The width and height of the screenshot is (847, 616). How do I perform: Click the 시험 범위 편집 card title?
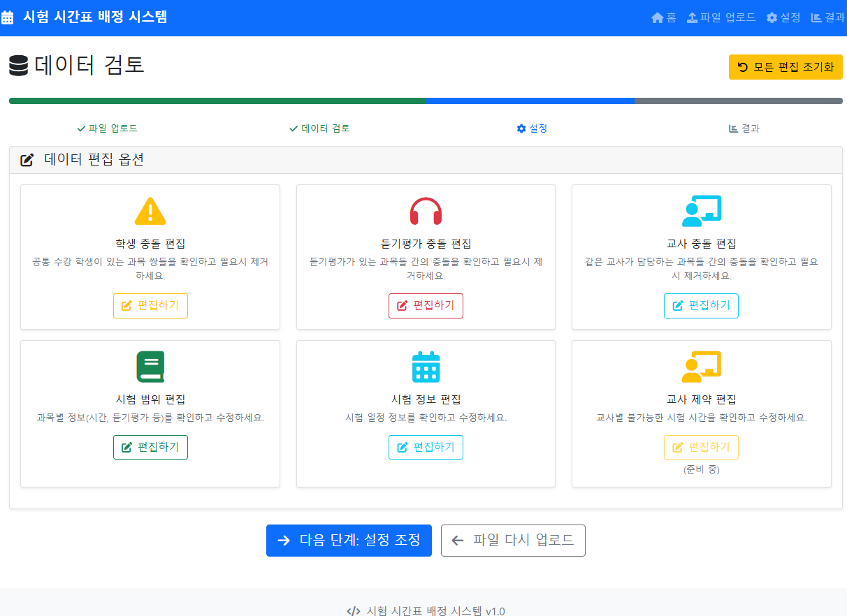pyautogui.click(x=150, y=399)
